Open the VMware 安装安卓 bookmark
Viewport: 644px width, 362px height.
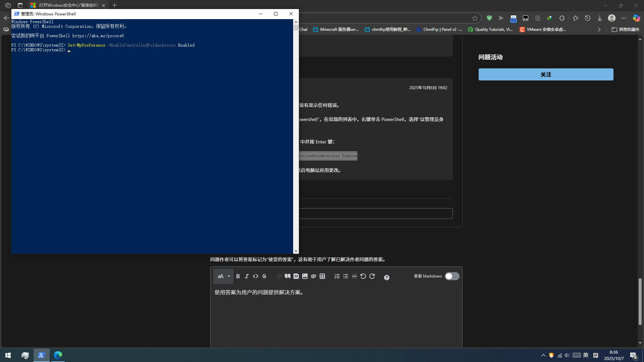pos(542,29)
